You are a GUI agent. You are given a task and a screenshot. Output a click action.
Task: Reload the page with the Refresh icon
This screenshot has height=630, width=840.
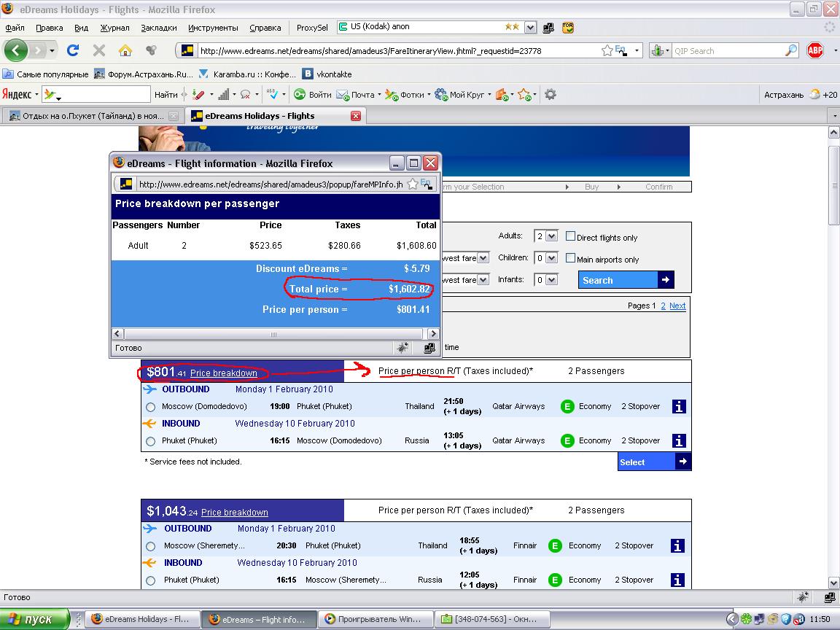(73, 50)
